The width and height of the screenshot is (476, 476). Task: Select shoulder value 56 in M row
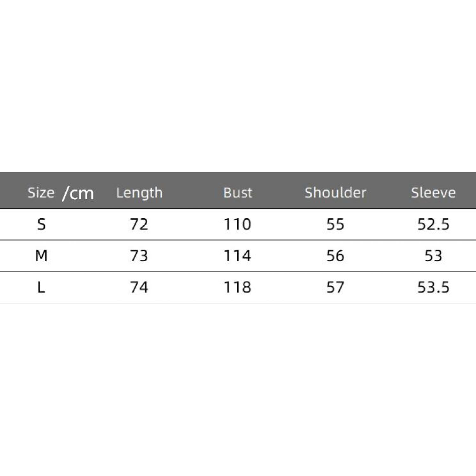point(335,256)
